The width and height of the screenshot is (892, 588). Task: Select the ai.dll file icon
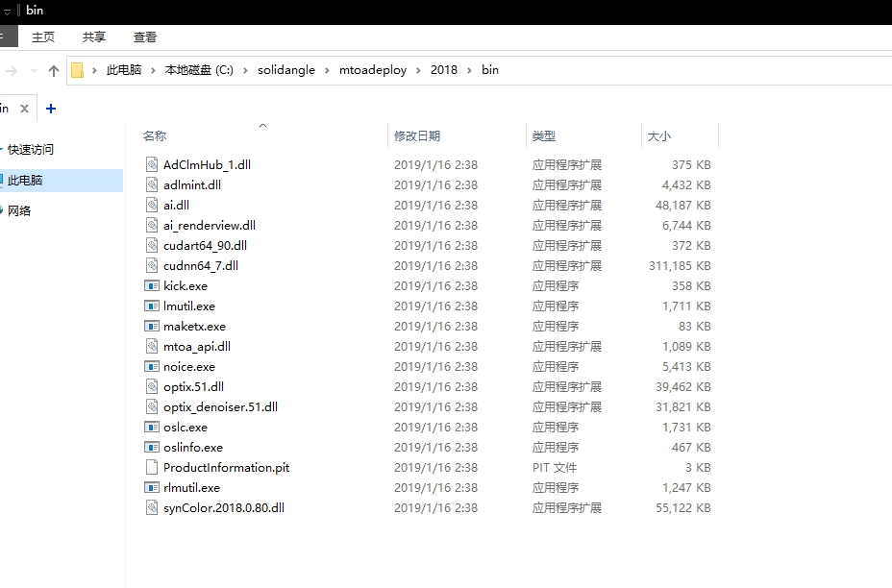tap(151, 205)
